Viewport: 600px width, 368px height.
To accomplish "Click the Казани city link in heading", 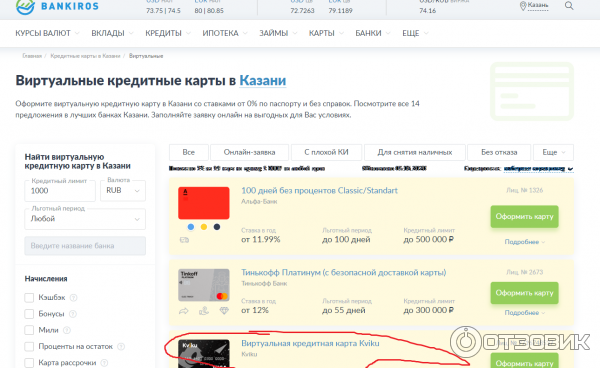I will 263,81.
